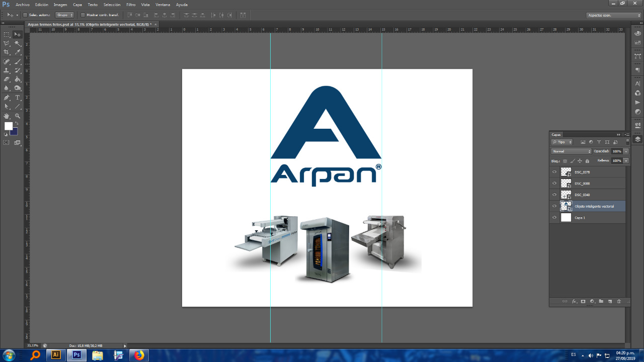
Task: Enable Selec. autom. checkbox
Action: click(25, 15)
